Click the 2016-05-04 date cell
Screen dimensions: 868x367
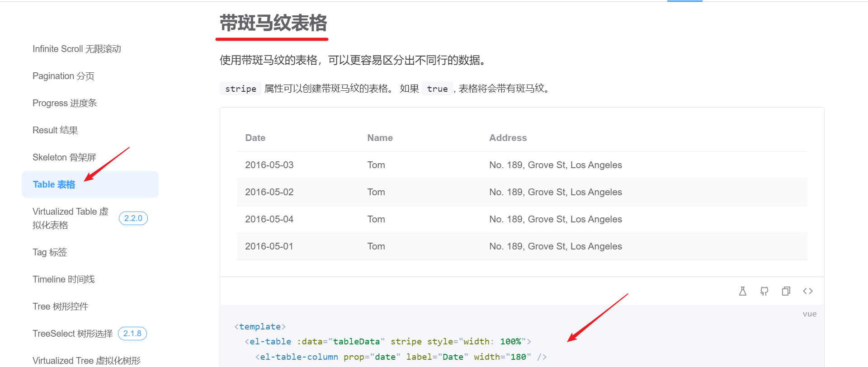pos(269,219)
